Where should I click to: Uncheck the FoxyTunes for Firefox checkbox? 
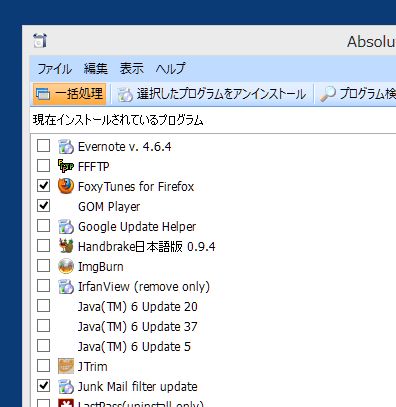click(44, 186)
